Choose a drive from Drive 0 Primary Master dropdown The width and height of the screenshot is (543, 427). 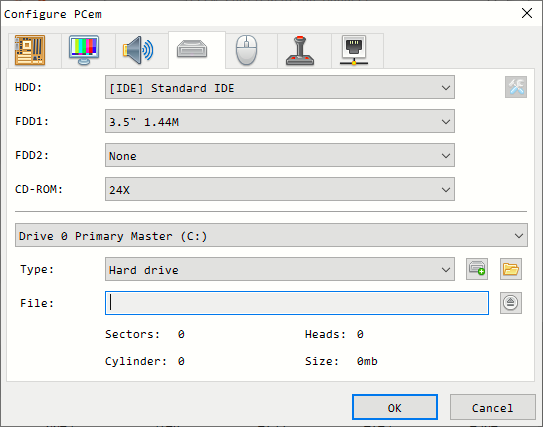pyautogui.click(x=272, y=235)
